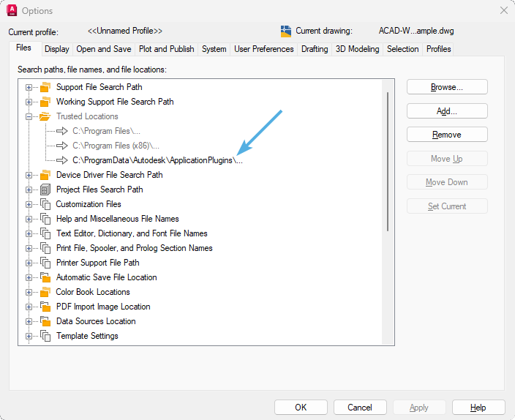Open the Open and Save tab
The height and width of the screenshot is (420, 515).
coord(104,49)
